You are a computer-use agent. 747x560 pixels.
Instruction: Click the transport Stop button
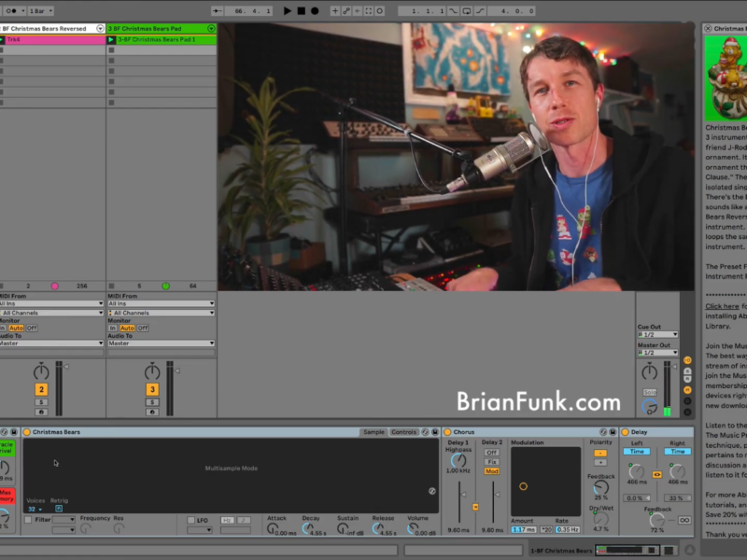click(301, 11)
